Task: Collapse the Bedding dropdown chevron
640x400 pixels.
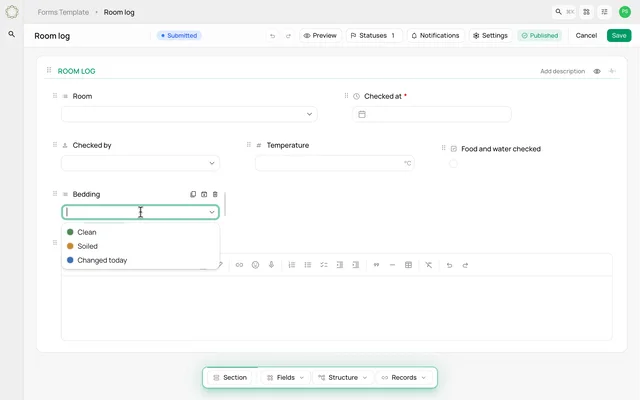Action: coord(212,212)
